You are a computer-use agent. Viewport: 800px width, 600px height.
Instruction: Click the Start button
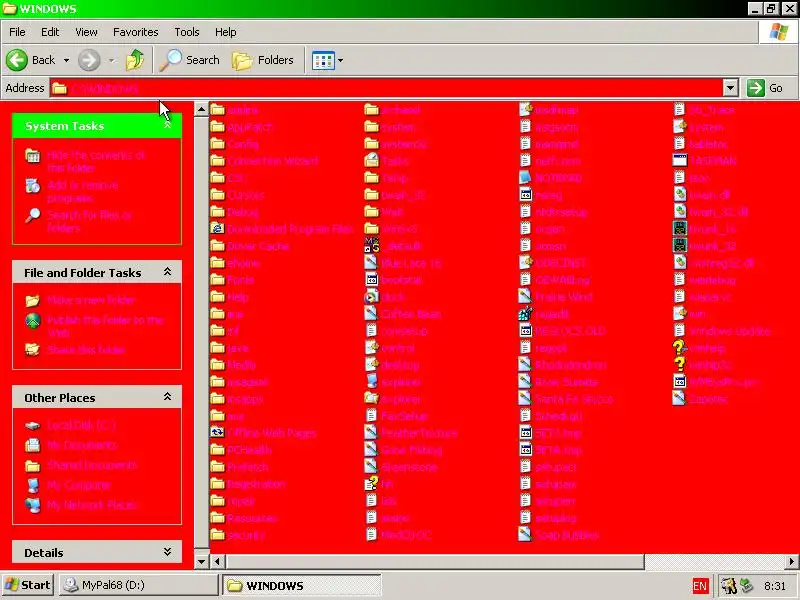28,585
